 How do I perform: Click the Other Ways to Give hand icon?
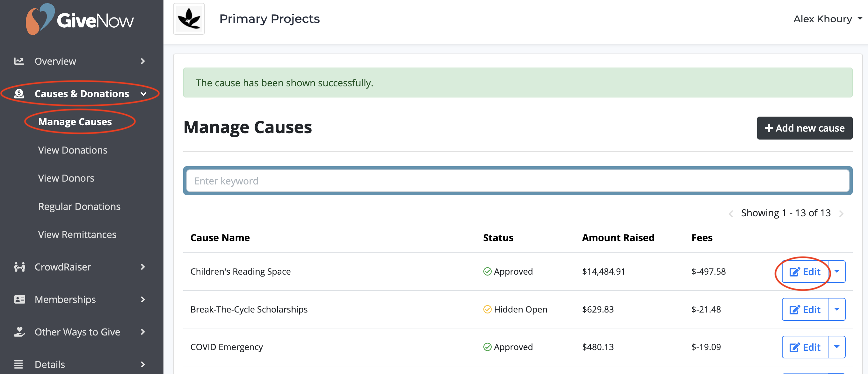click(x=19, y=332)
